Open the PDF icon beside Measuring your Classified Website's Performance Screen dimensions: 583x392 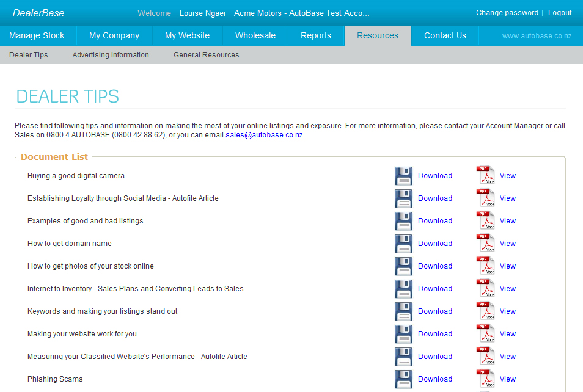pos(485,356)
